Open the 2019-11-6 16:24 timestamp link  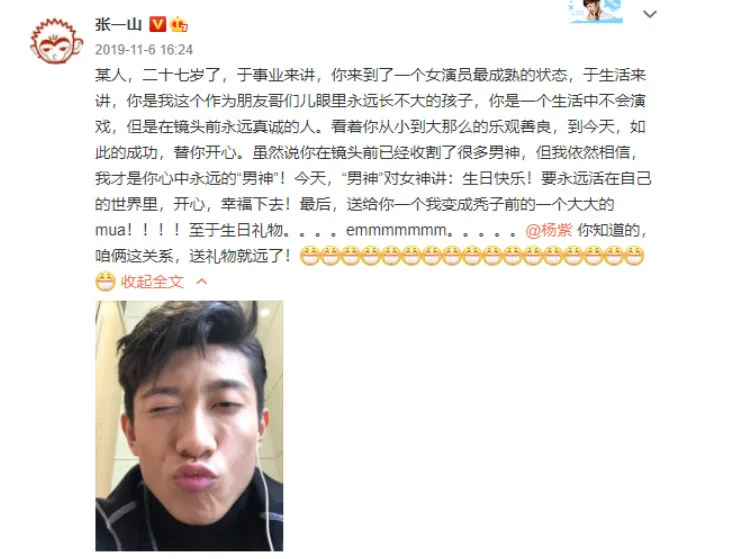coord(144,50)
